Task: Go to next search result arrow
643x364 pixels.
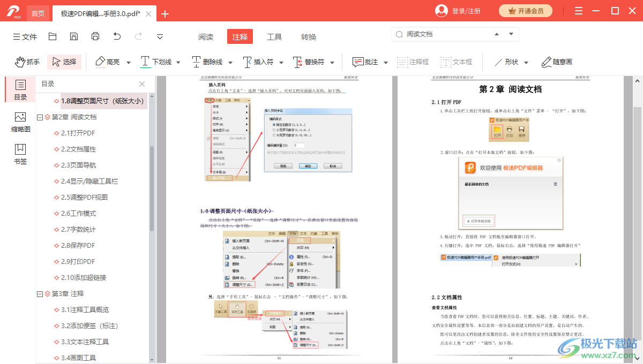Action: (511, 34)
